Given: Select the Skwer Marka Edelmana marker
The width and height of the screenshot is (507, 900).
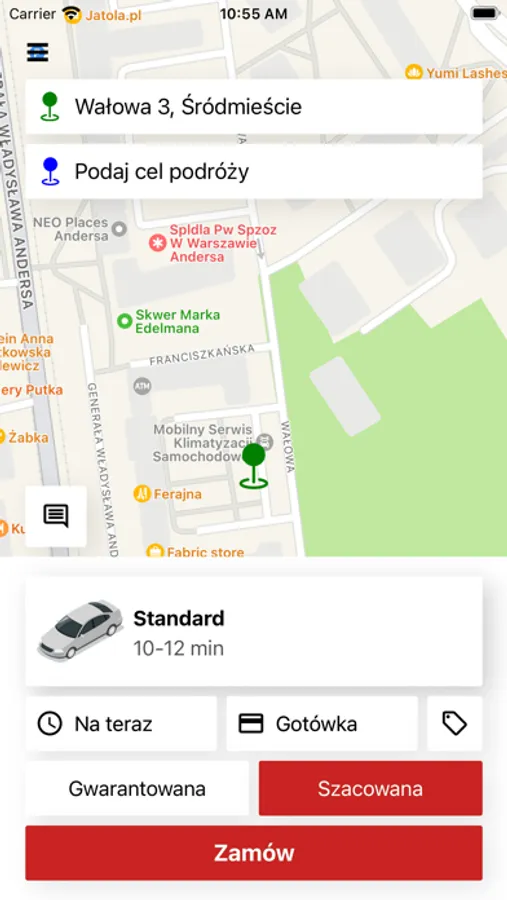Looking at the screenshot, I should [125, 321].
